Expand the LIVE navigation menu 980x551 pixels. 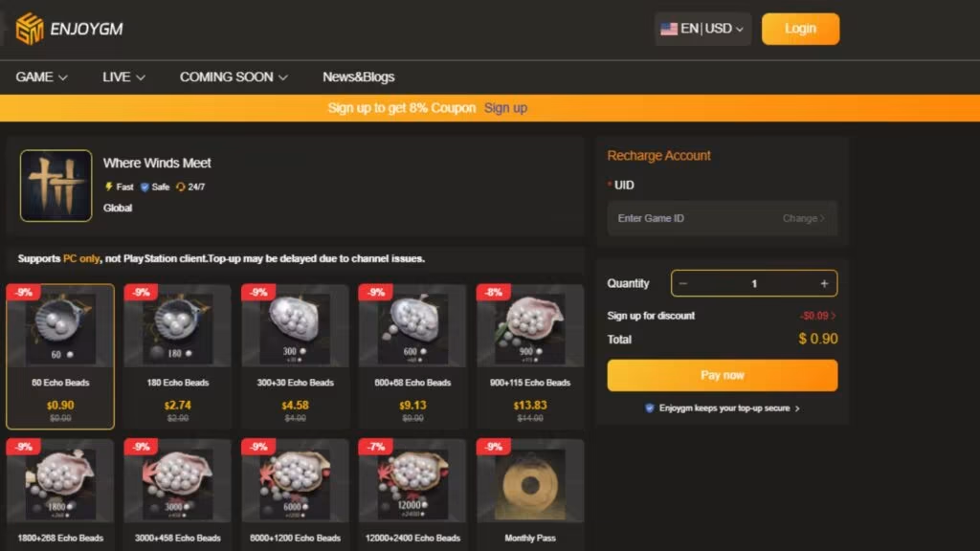click(x=123, y=77)
